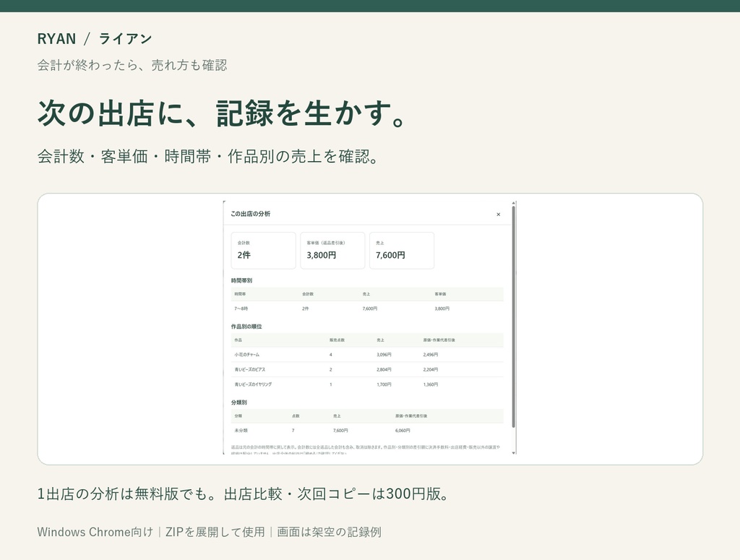740x560 pixels.
Task: Click the scrollbar down arrow
Action: pyautogui.click(x=514, y=453)
